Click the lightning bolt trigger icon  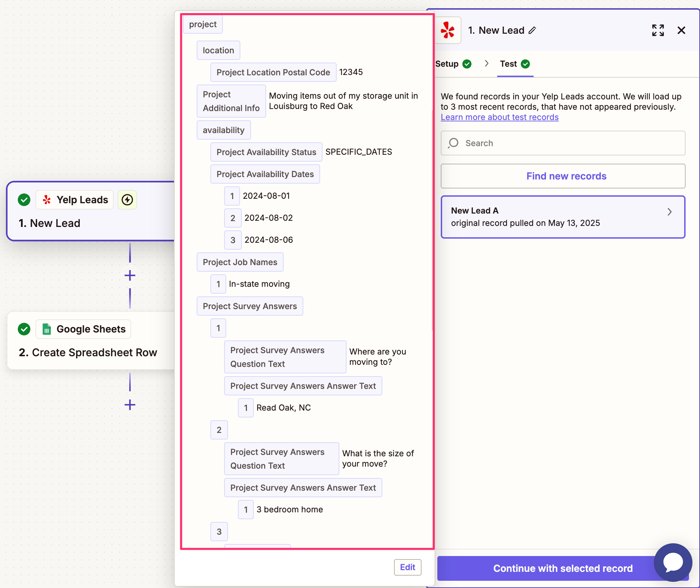click(127, 200)
